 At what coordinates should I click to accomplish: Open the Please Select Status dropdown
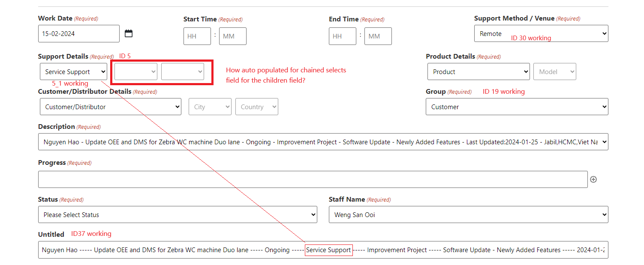tap(178, 214)
